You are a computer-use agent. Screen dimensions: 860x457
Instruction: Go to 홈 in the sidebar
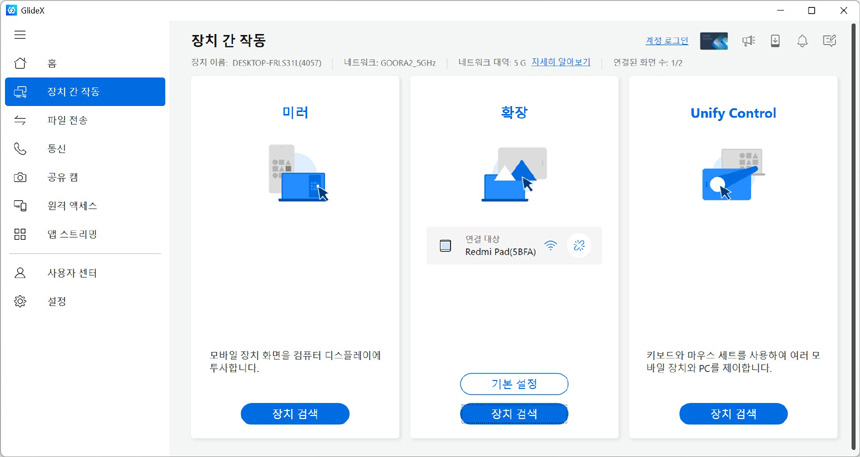click(x=52, y=63)
